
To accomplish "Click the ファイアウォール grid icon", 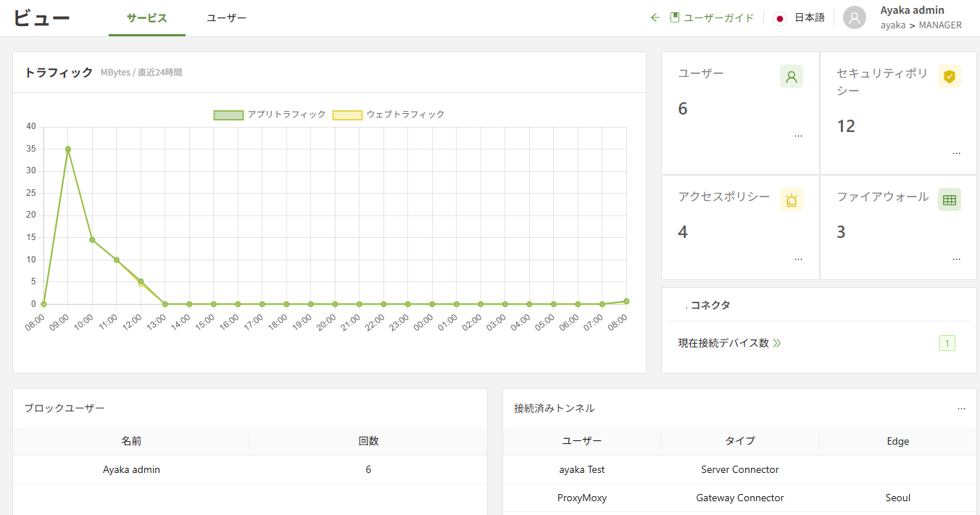I will pos(950,199).
